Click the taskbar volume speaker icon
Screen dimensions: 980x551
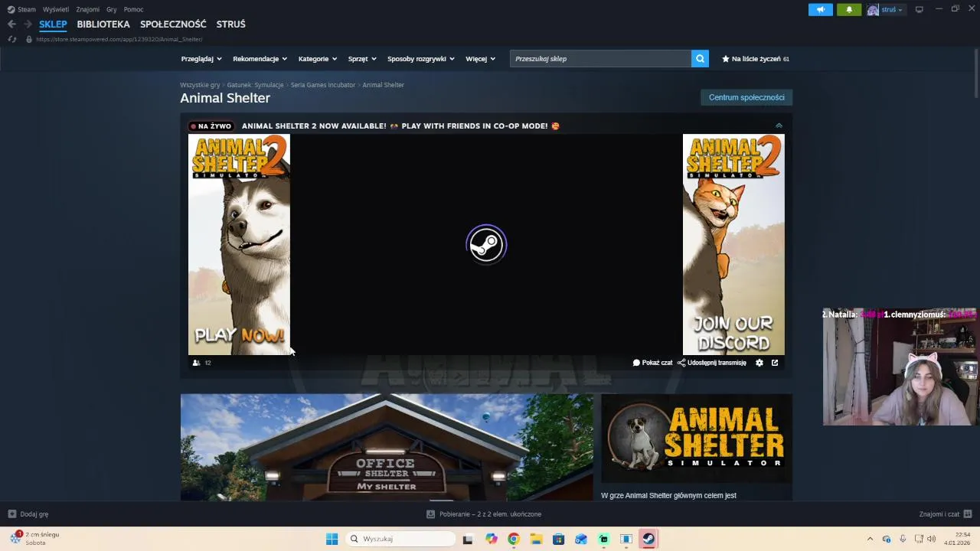(x=931, y=539)
